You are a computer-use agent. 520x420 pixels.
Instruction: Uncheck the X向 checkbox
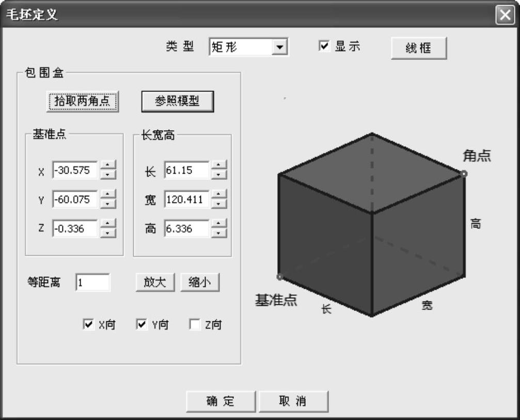88,324
